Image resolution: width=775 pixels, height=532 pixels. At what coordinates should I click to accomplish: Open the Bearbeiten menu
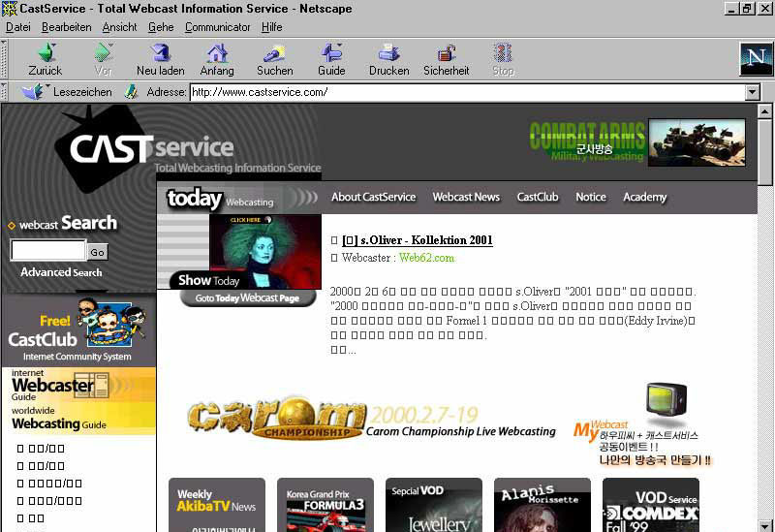tap(66, 27)
